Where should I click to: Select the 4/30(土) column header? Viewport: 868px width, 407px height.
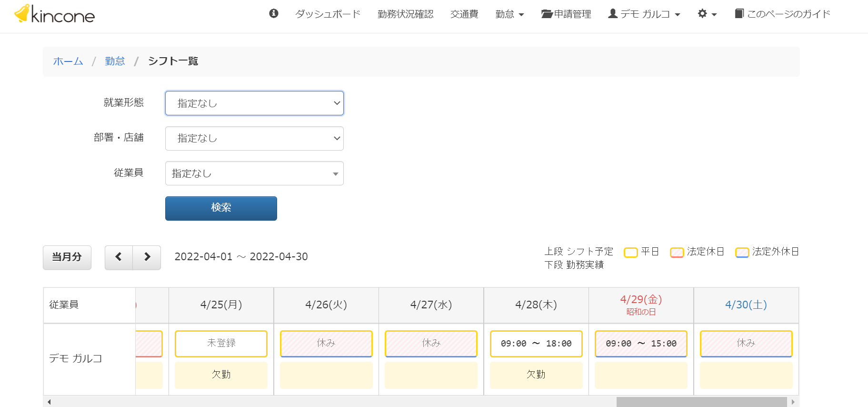click(x=746, y=305)
